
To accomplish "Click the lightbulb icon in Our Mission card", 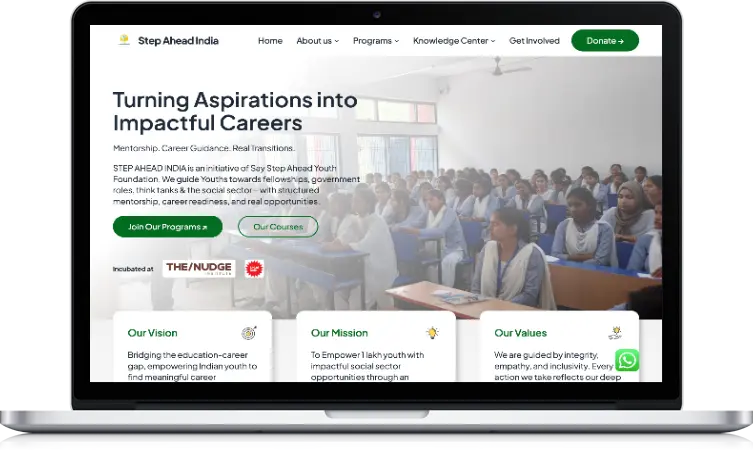I will (432, 332).
